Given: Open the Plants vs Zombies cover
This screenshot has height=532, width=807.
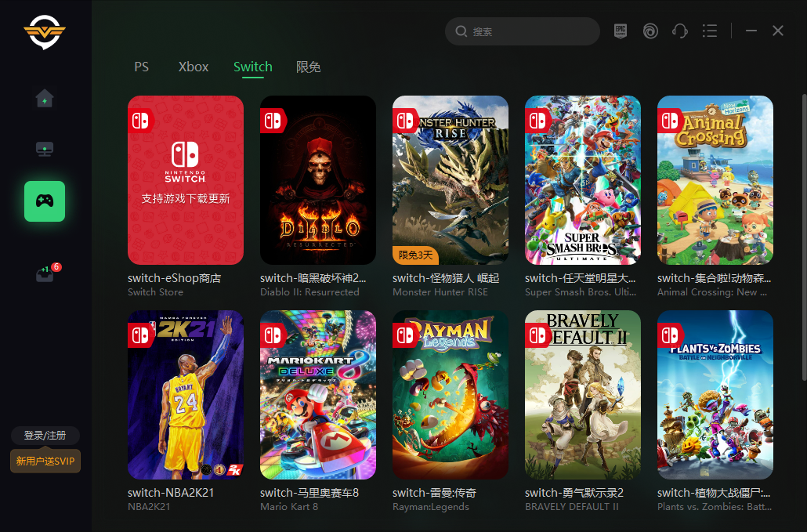Looking at the screenshot, I should point(715,395).
